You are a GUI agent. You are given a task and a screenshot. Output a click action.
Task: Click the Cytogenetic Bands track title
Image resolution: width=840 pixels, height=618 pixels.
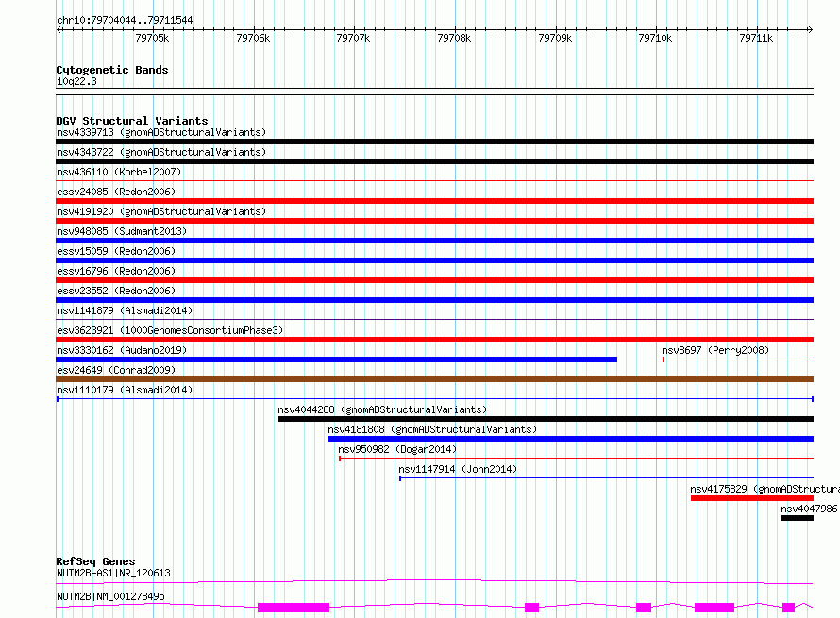[x=112, y=70]
